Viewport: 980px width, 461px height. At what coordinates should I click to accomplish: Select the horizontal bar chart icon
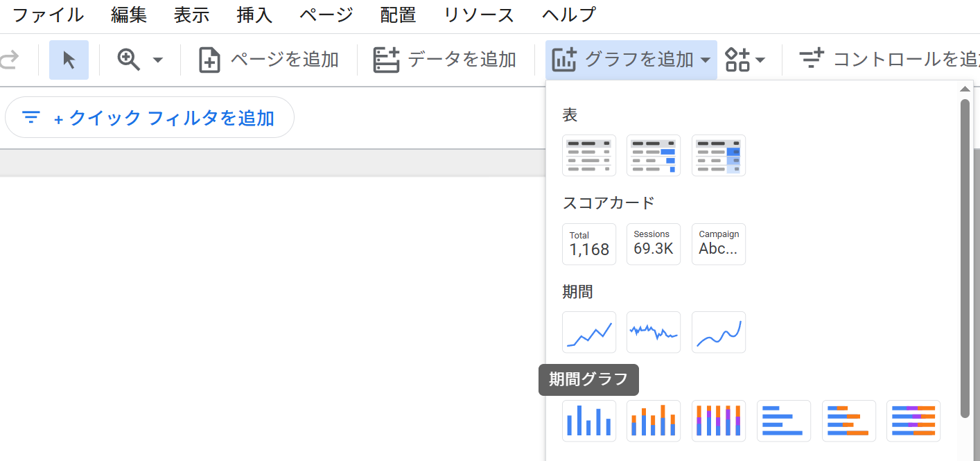(783, 421)
